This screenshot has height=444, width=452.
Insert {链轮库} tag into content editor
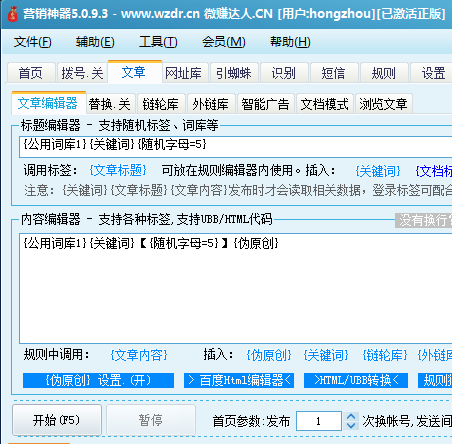coord(385,355)
